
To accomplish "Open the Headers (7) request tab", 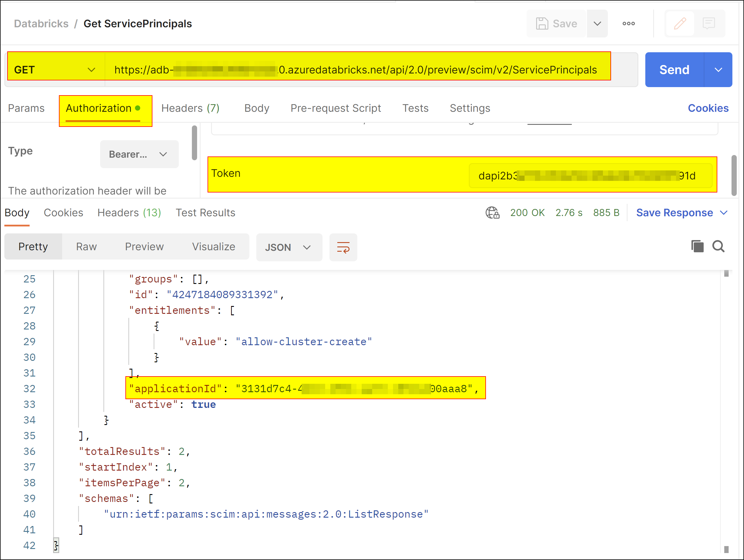I will click(190, 108).
